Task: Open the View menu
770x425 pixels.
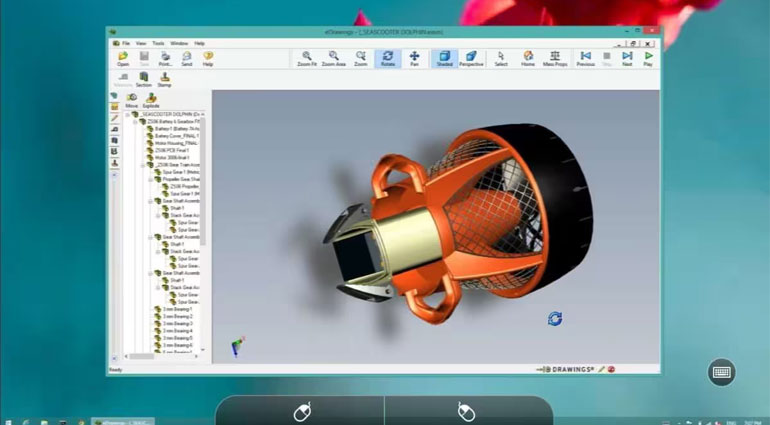Action: (x=141, y=43)
